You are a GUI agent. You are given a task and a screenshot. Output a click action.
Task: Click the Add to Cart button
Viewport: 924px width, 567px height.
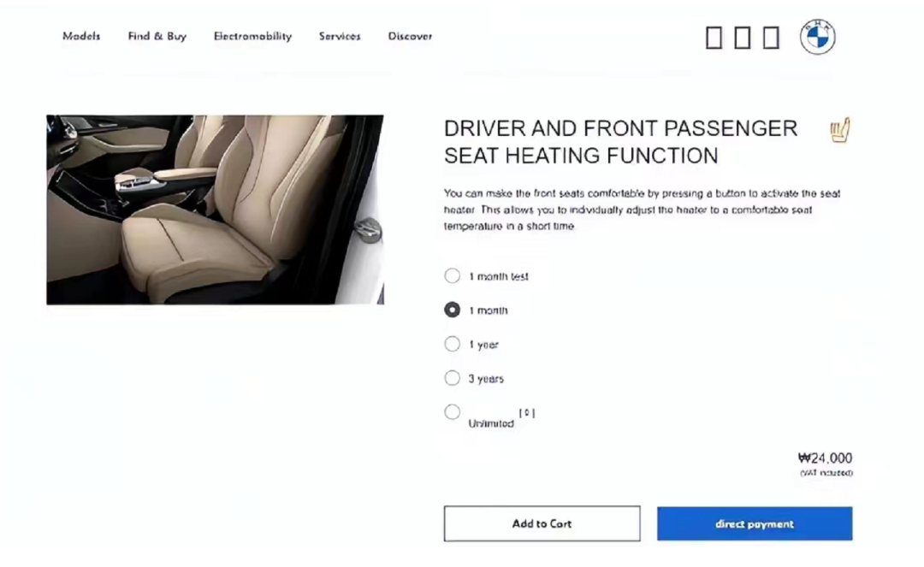[542, 523]
